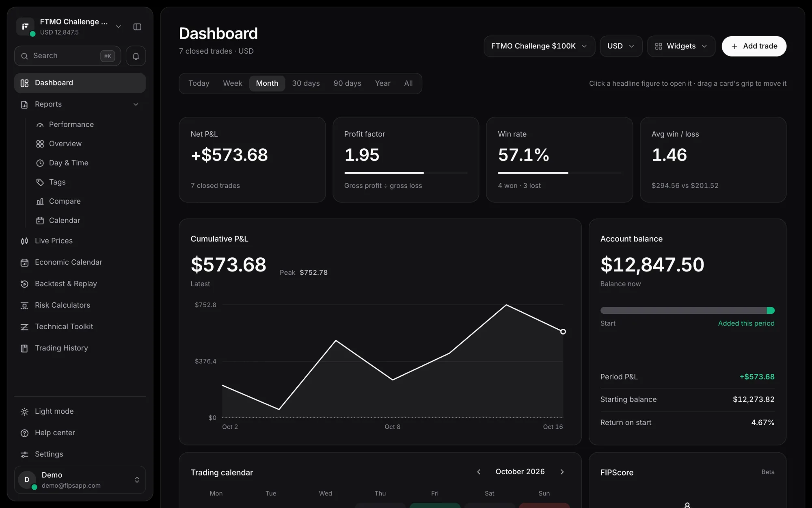Open Backtest & Replay
The width and height of the screenshot is (812, 508).
[x=80, y=284]
